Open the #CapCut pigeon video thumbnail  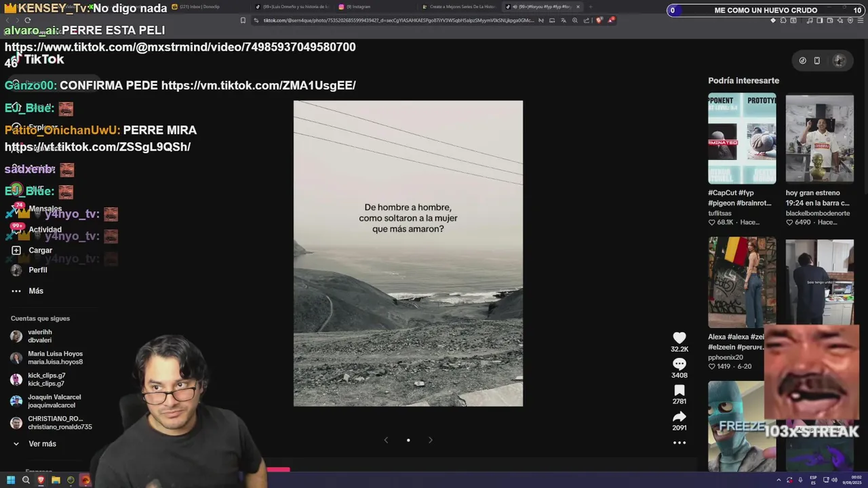(742, 138)
